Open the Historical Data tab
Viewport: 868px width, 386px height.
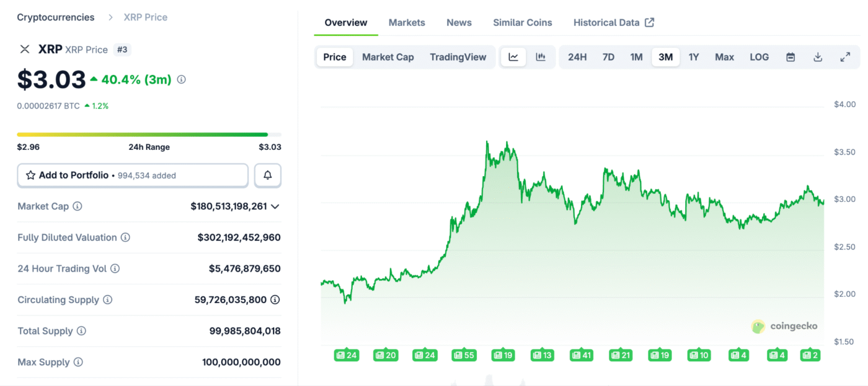click(614, 22)
